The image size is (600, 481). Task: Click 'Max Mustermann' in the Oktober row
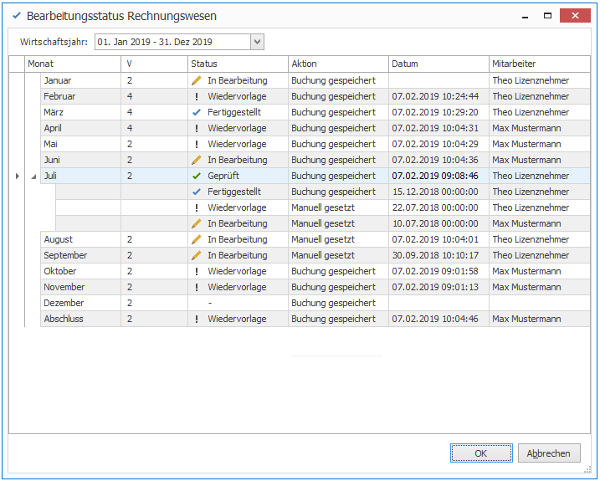tap(527, 271)
